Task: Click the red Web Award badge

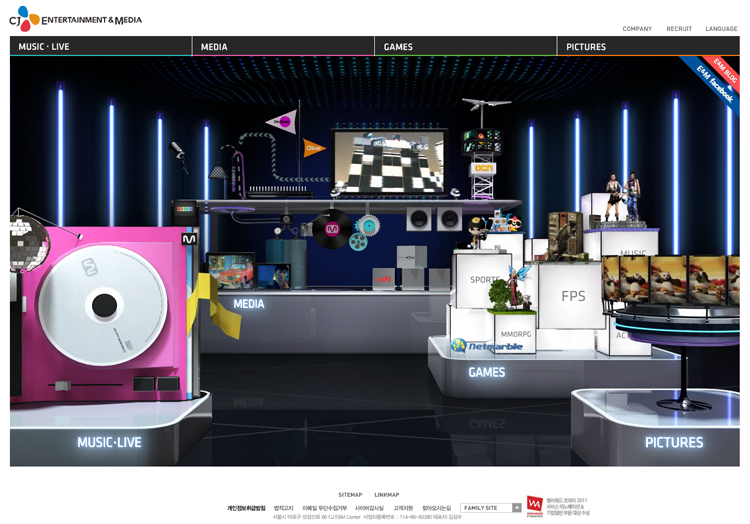Action: pyautogui.click(x=534, y=506)
